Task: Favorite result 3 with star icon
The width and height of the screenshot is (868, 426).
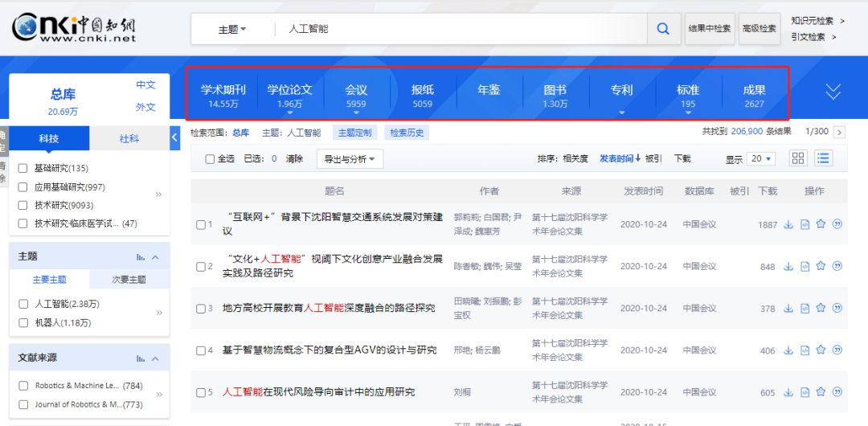Action: point(821,308)
